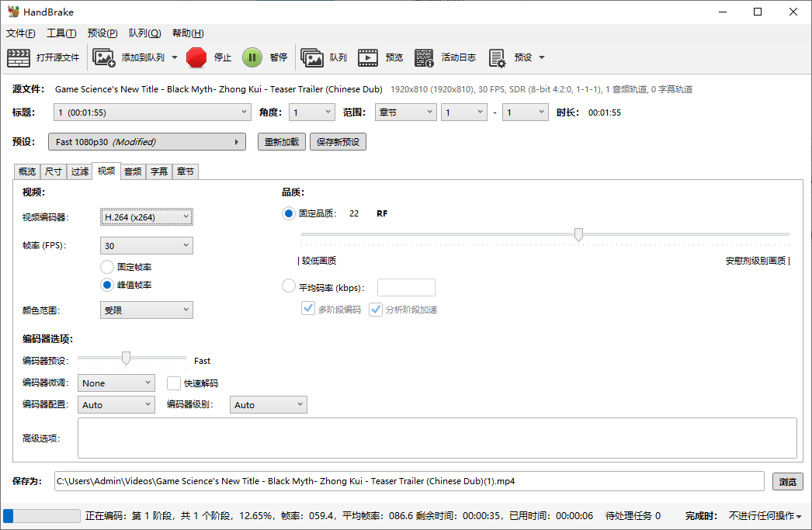Image resolution: width=812 pixels, height=530 pixels.
Task: Click the 浏览 browse button
Action: [788, 481]
